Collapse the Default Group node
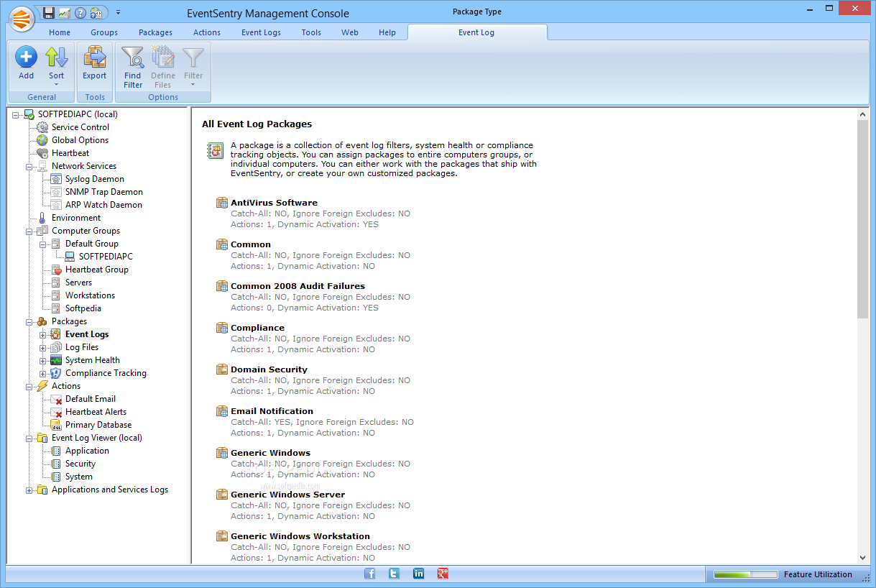This screenshot has width=876, height=588. click(43, 244)
